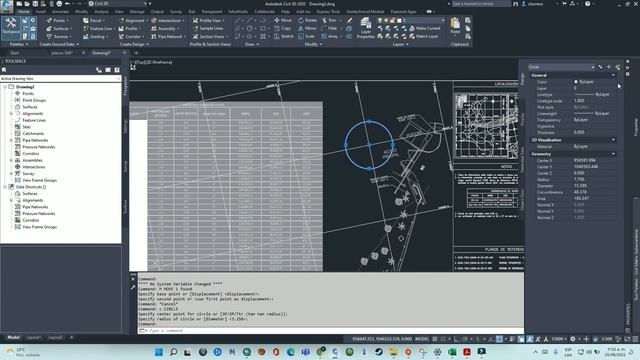Click the localization map thumbnail in drawing
The width and height of the screenshot is (640, 360).
(x=486, y=125)
